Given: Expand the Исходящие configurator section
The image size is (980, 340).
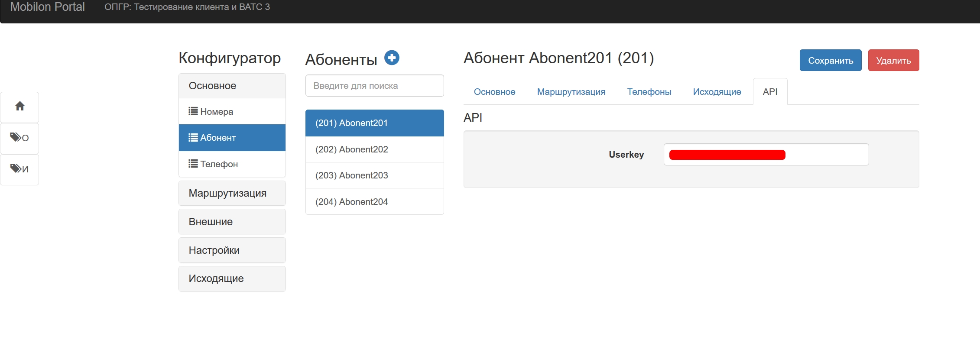Looking at the screenshot, I should [x=232, y=278].
